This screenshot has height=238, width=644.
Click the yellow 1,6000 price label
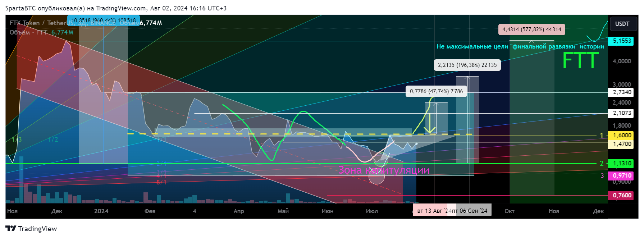[620, 136]
